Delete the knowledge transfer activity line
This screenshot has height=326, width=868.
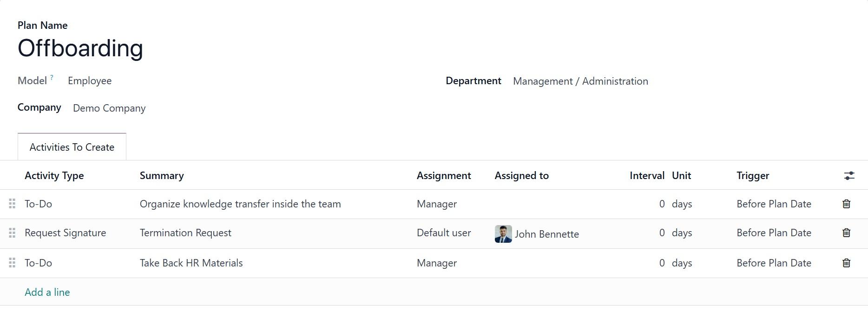pyautogui.click(x=846, y=204)
